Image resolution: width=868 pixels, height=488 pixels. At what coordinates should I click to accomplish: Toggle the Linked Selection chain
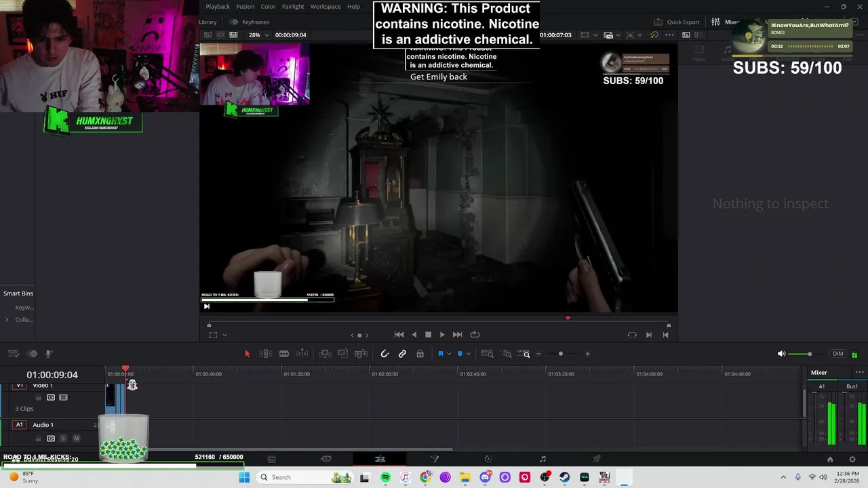tap(402, 354)
